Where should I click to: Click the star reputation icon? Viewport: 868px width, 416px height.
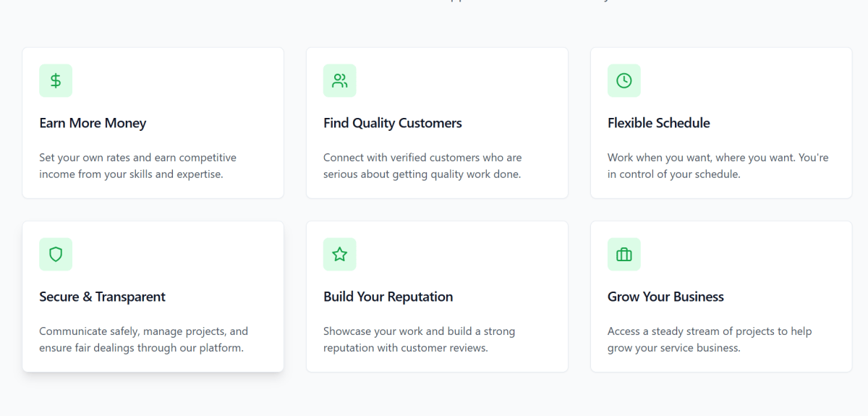340,255
